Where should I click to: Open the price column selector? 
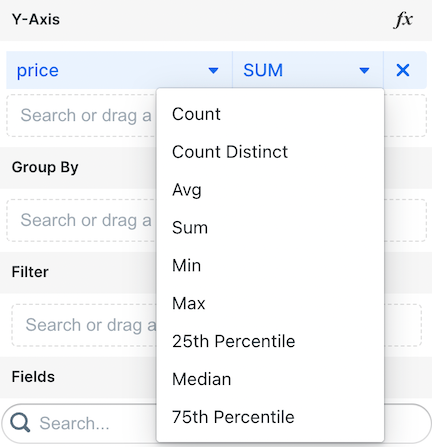(x=119, y=70)
